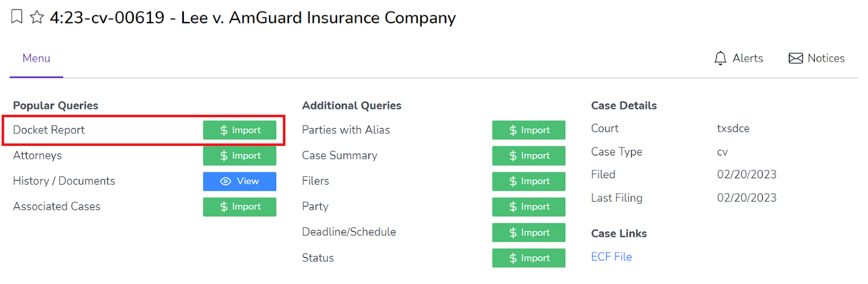
Task: Open the Notices envelope icon
Action: pyautogui.click(x=795, y=58)
